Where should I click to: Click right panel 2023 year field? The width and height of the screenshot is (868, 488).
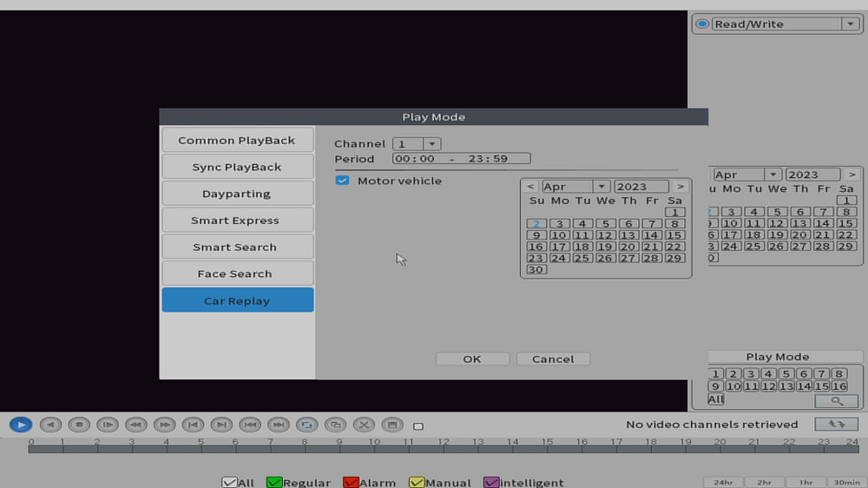[x=812, y=175]
